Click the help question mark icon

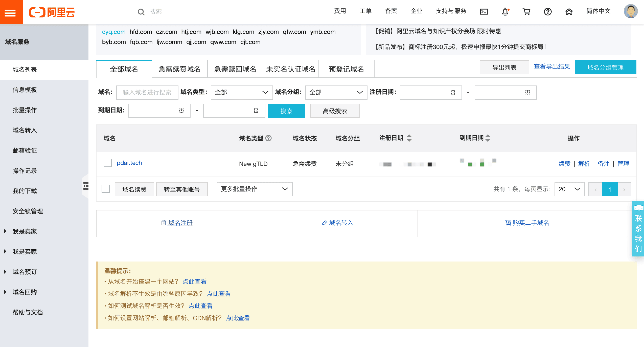548,12
